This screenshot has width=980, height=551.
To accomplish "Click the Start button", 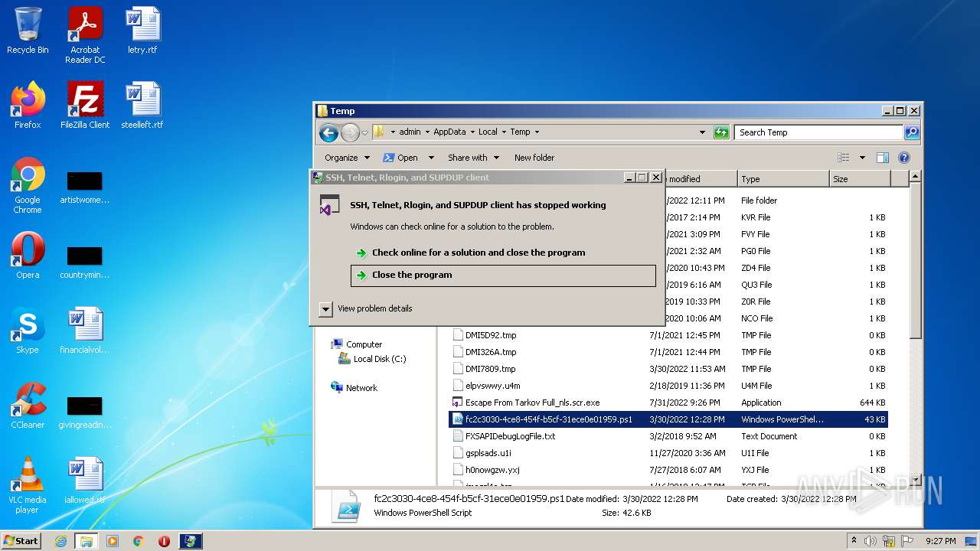I will tap(21, 540).
